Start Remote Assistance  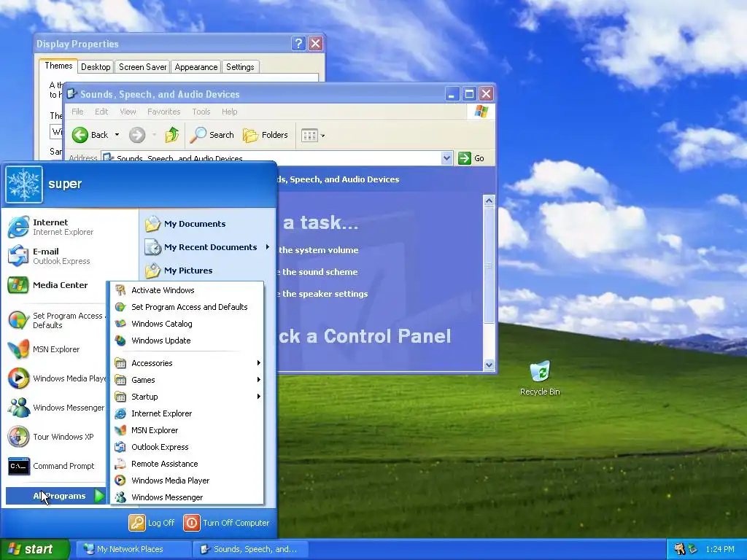tap(187, 463)
